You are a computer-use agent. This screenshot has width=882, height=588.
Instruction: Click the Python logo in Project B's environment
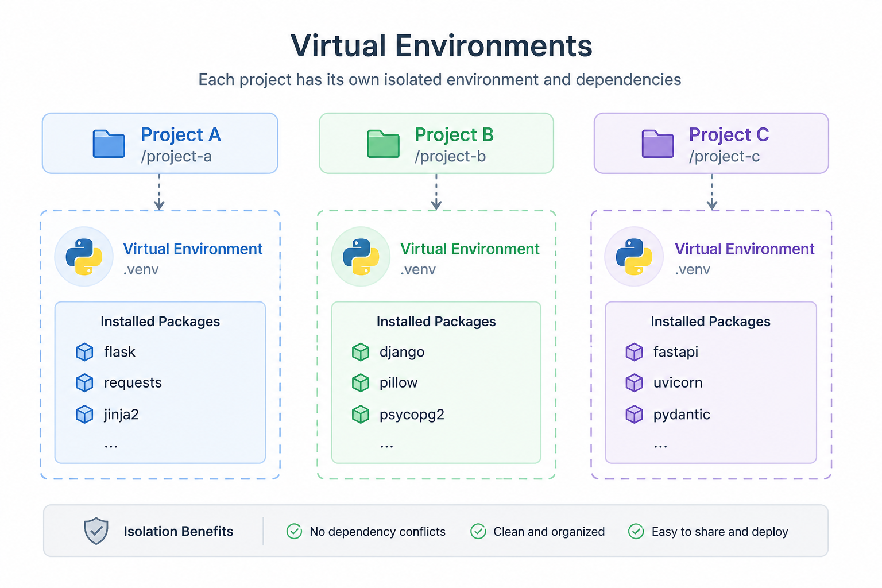pyautogui.click(x=361, y=257)
